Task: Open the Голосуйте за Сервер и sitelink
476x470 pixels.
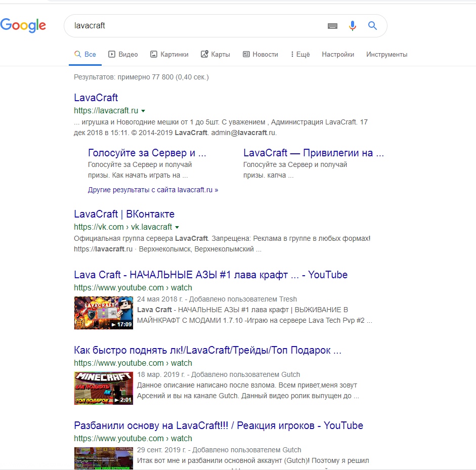Action: point(147,153)
